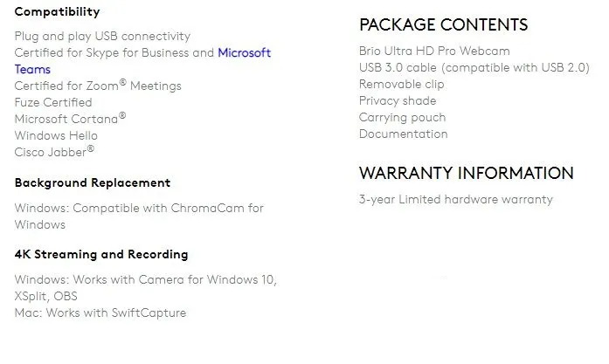
Task: Select the Background Replacement heading
Action: (x=93, y=182)
